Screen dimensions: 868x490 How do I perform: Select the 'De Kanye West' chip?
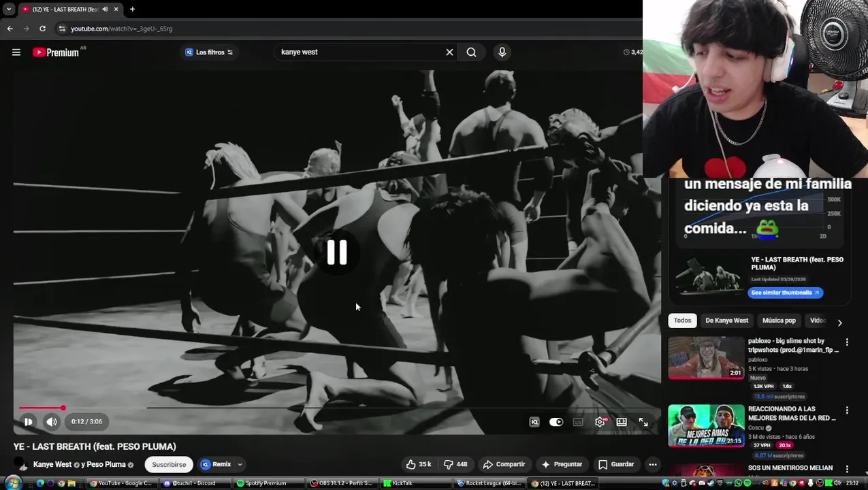click(726, 321)
